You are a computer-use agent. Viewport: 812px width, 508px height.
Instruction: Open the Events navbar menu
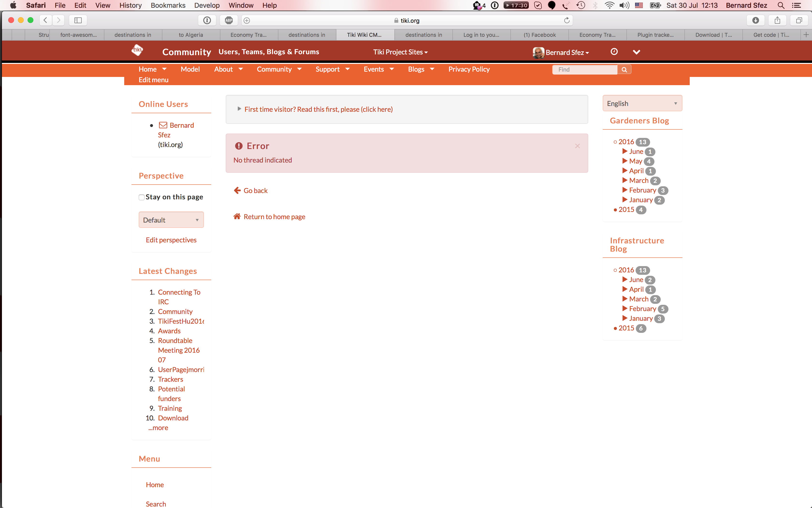pos(379,69)
